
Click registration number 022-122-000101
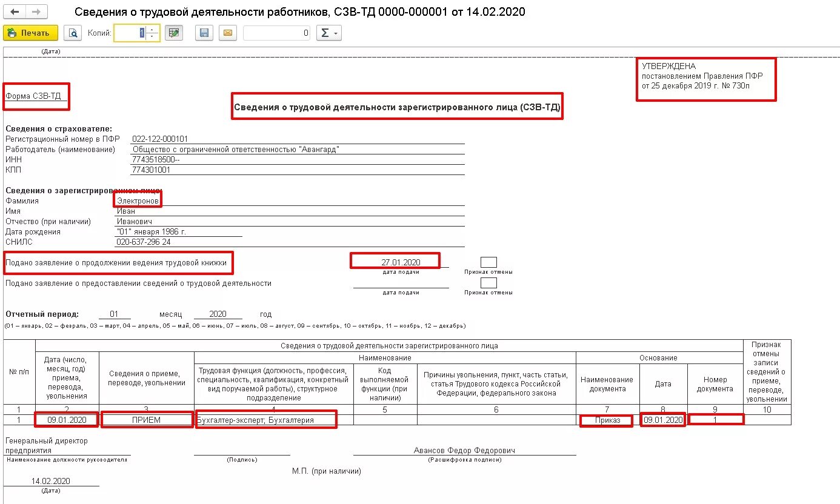tap(161, 139)
